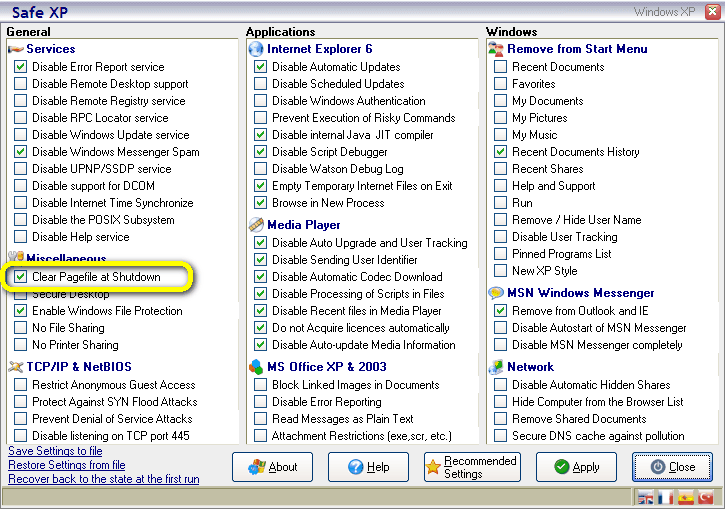Image resolution: width=725 pixels, height=509 pixels.
Task: Uncheck Disable Sending User Identifier
Action: coord(260,260)
